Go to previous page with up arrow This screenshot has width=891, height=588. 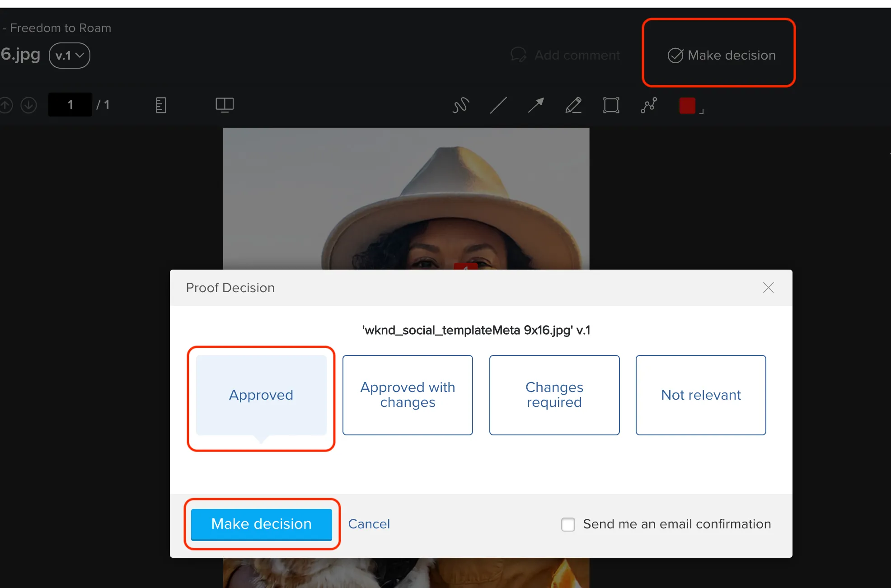coord(5,105)
